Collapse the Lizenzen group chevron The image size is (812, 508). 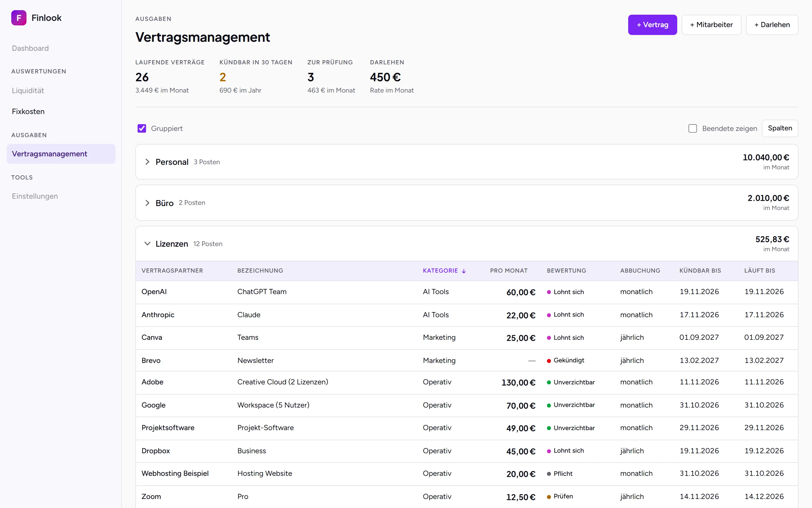pos(147,244)
